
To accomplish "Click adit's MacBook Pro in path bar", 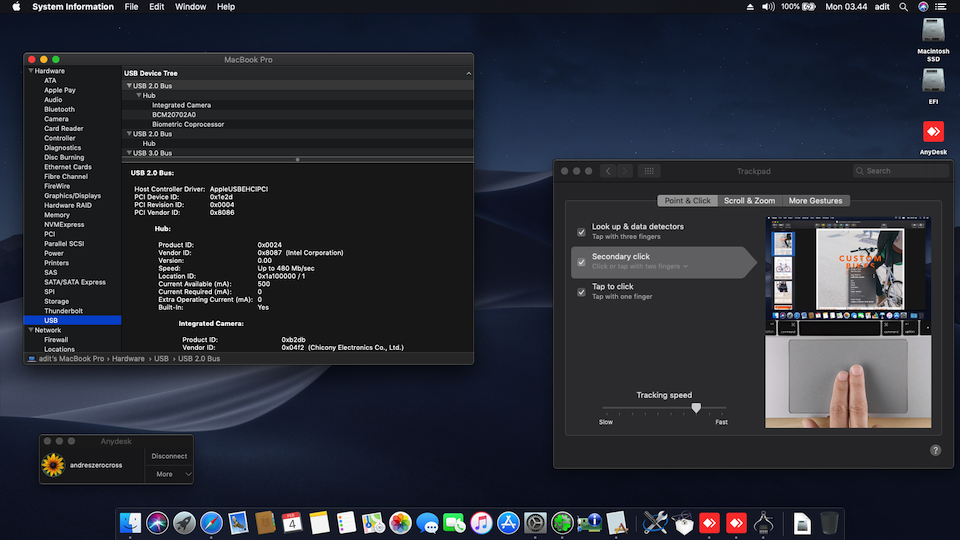I will [x=71, y=359].
